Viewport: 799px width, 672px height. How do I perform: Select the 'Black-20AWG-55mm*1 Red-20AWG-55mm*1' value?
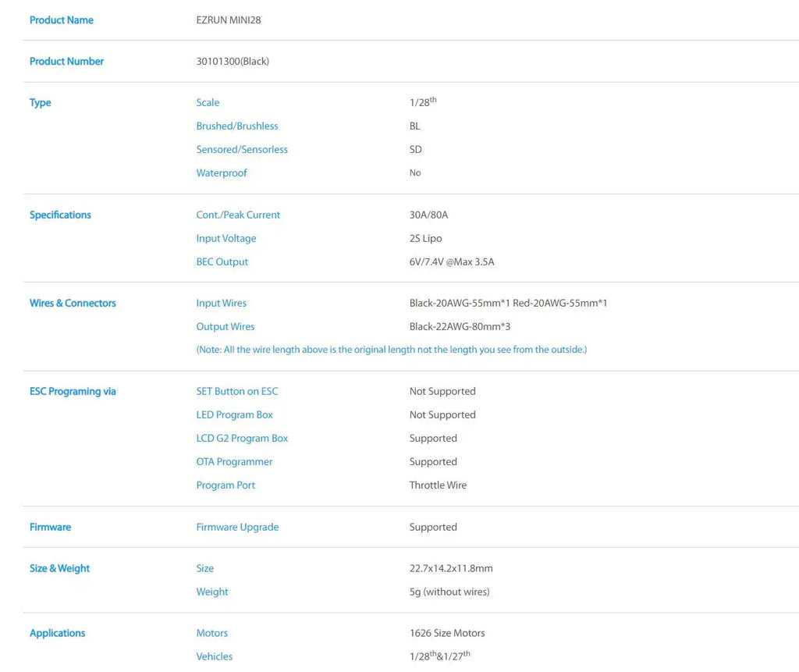tap(508, 303)
